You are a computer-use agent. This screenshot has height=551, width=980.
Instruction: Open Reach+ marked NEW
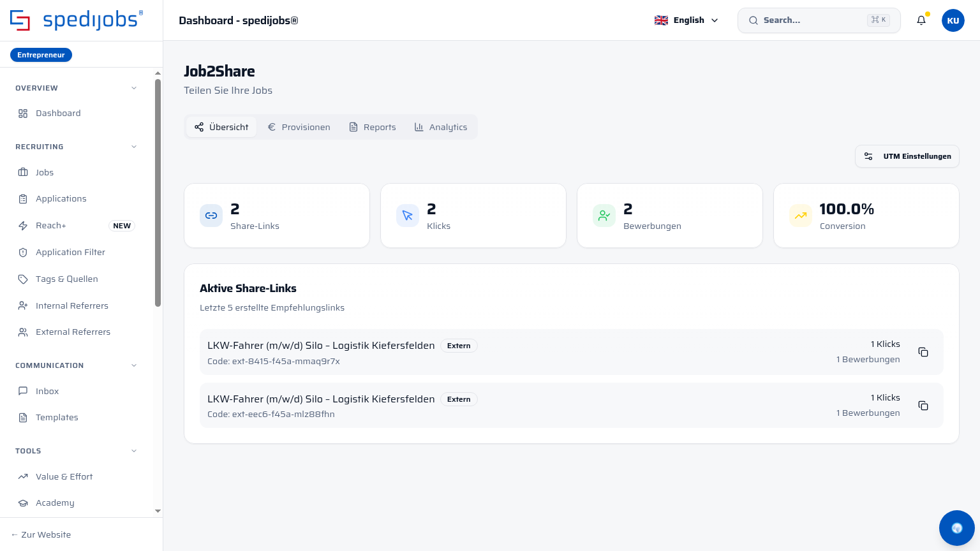click(77, 226)
